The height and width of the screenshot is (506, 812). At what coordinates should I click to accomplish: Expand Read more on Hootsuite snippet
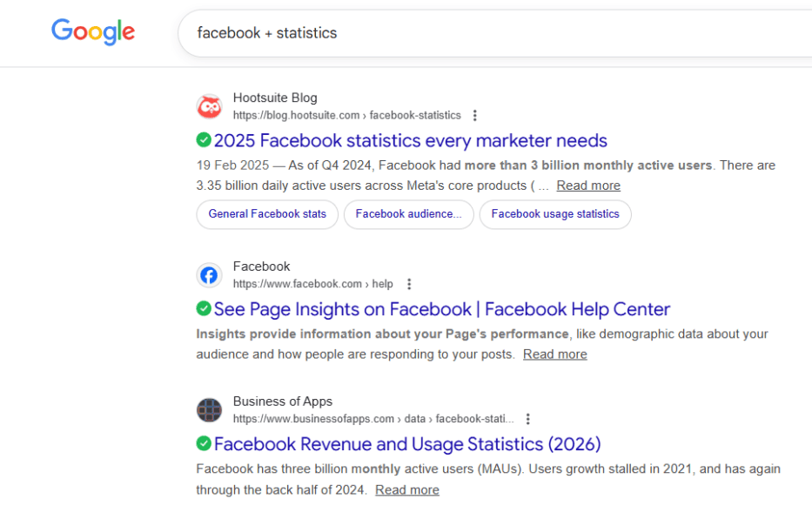(x=588, y=186)
